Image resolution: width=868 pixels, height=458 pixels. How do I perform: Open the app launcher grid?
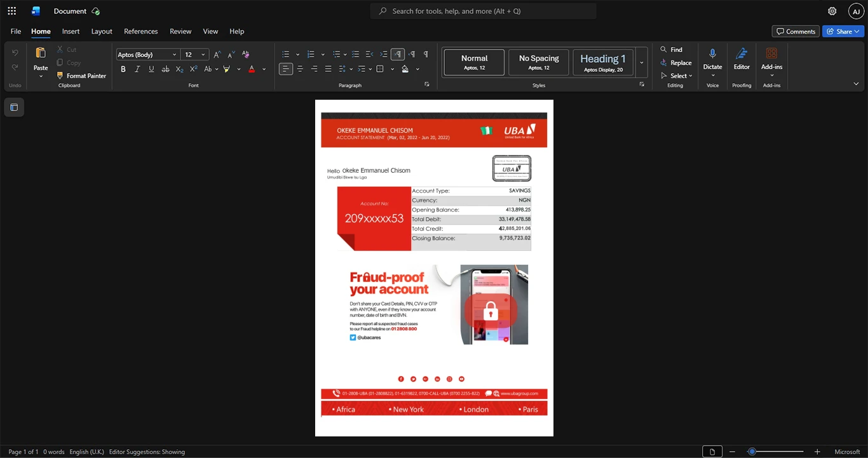(x=11, y=11)
